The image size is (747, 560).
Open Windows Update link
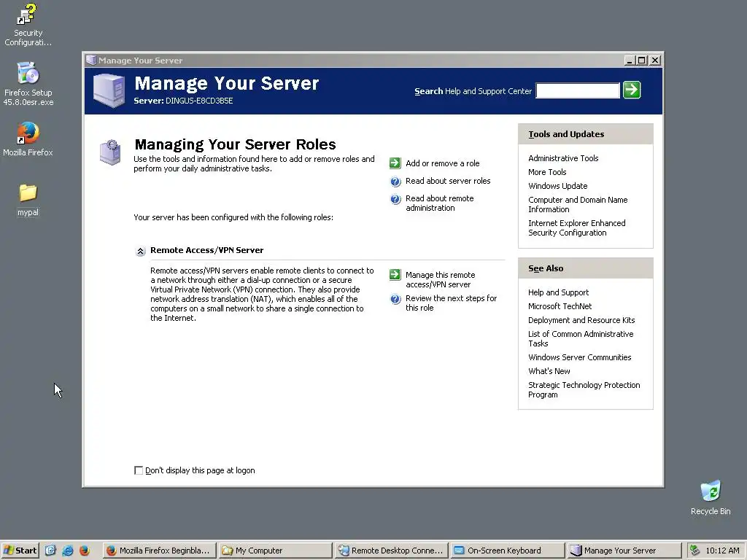[557, 186]
